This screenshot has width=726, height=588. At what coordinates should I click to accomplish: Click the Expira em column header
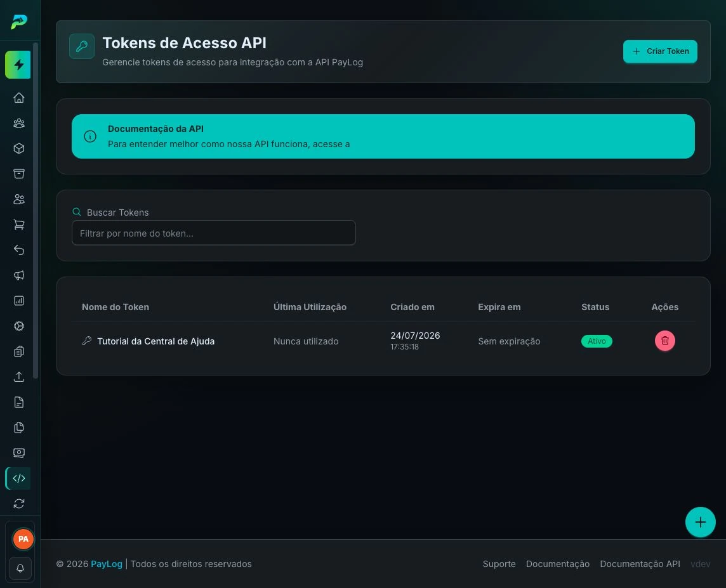(x=499, y=307)
